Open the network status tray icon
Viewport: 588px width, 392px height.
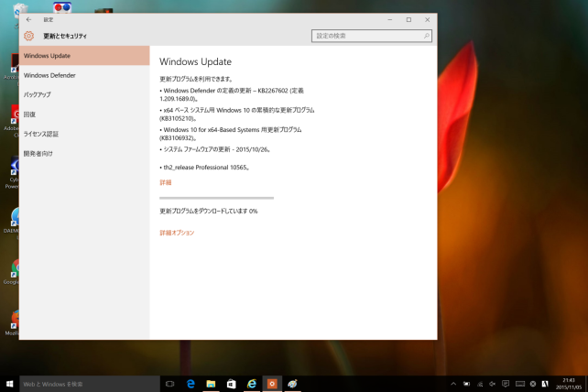tap(480, 384)
